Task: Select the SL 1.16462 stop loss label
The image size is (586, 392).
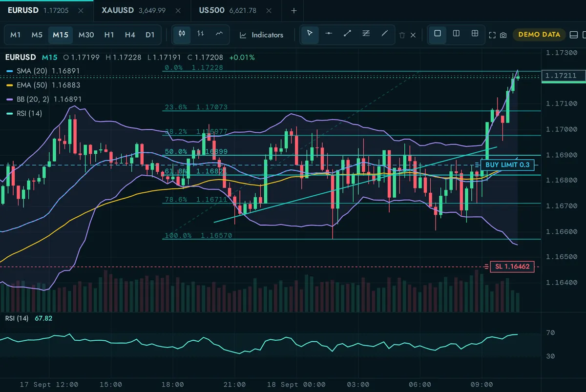Action: tap(513, 267)
